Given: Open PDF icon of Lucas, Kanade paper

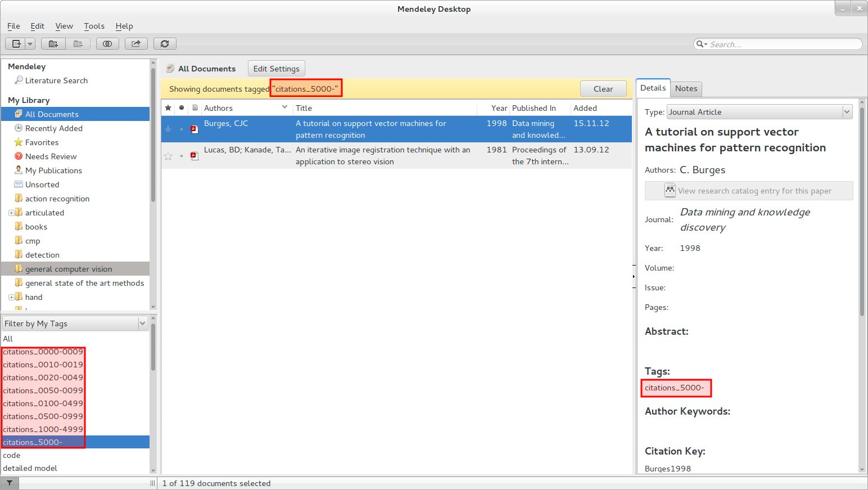Looking at the screenshot, I should pyautogui.click(x=195, y=156).
